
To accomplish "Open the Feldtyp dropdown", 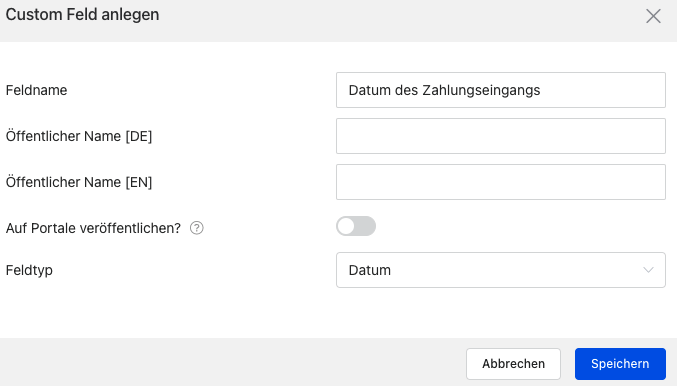I will pos(501,270).
